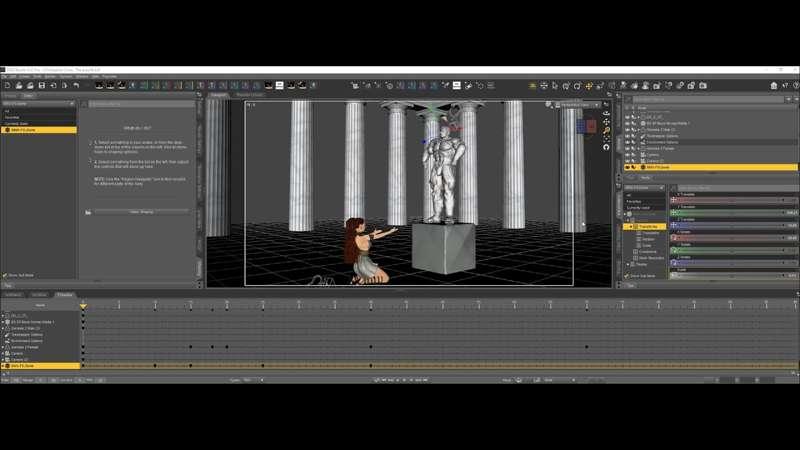This screenshot has width=800, height=450.
Task: Click the Home icon at toolbar right
Action: 773,86
